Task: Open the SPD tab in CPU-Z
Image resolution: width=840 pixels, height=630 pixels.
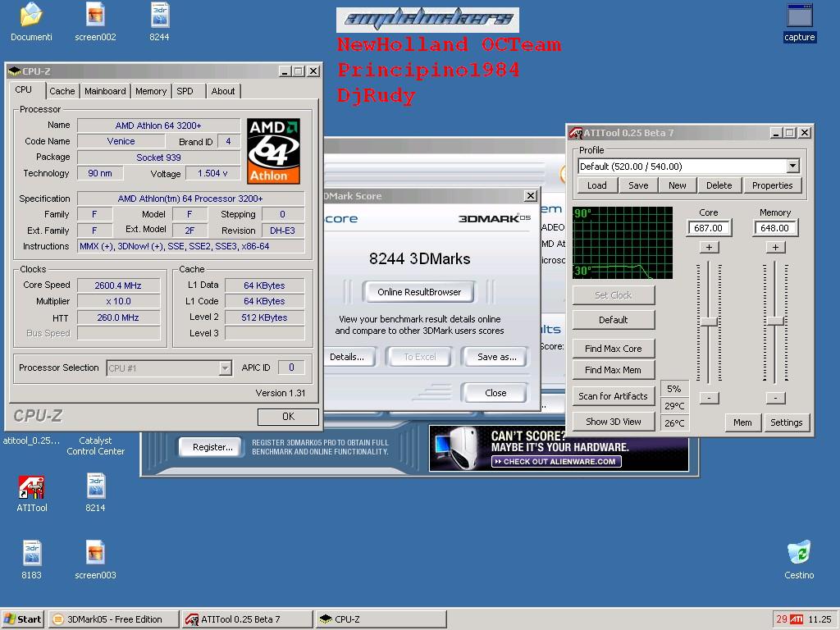Action: point(185,91)
